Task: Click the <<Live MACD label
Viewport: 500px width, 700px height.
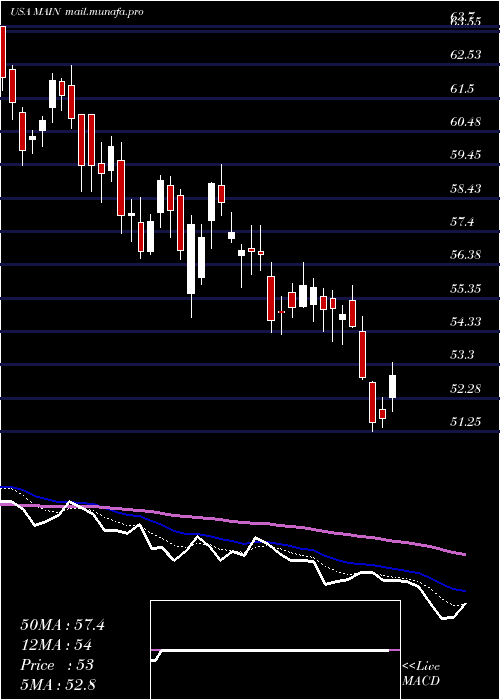Action: click(421, 674)
